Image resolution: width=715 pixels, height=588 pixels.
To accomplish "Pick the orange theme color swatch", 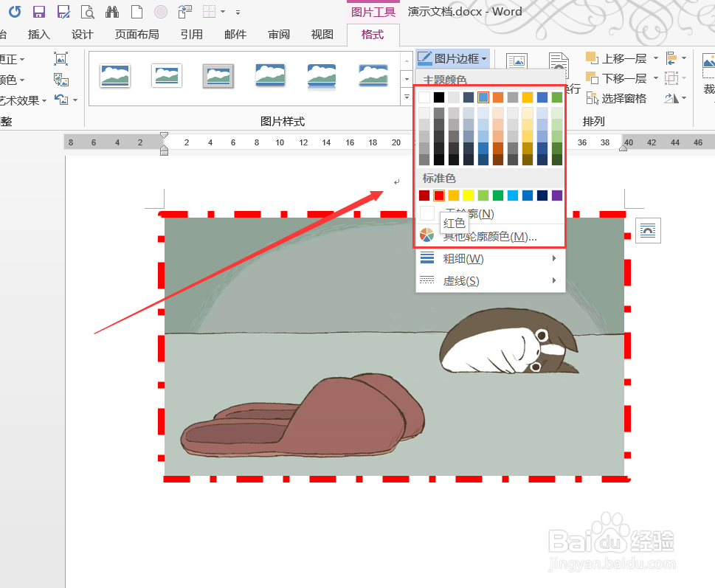I will (x=498, y=97).
